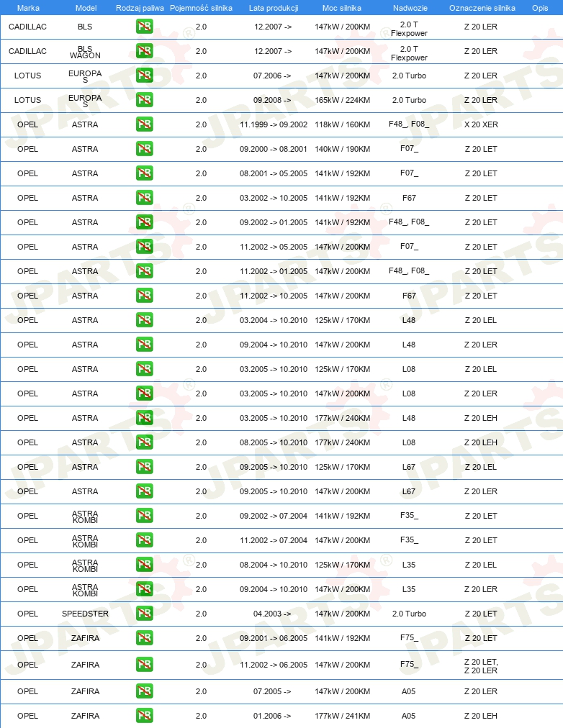Screen dimensions: 563x728
Task: Click the fuel icon for ASTRA KOMBI 09.2002 -> 07.2004
Action: pos(145,515)
